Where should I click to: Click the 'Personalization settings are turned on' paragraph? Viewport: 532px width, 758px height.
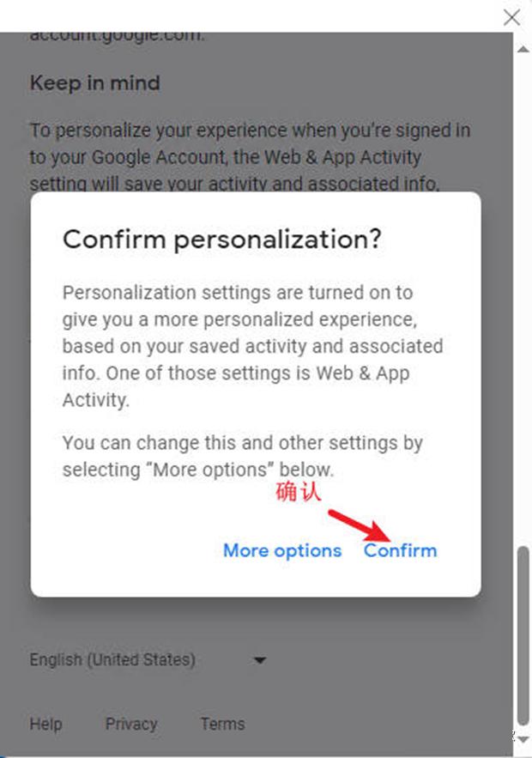(253, 346)
